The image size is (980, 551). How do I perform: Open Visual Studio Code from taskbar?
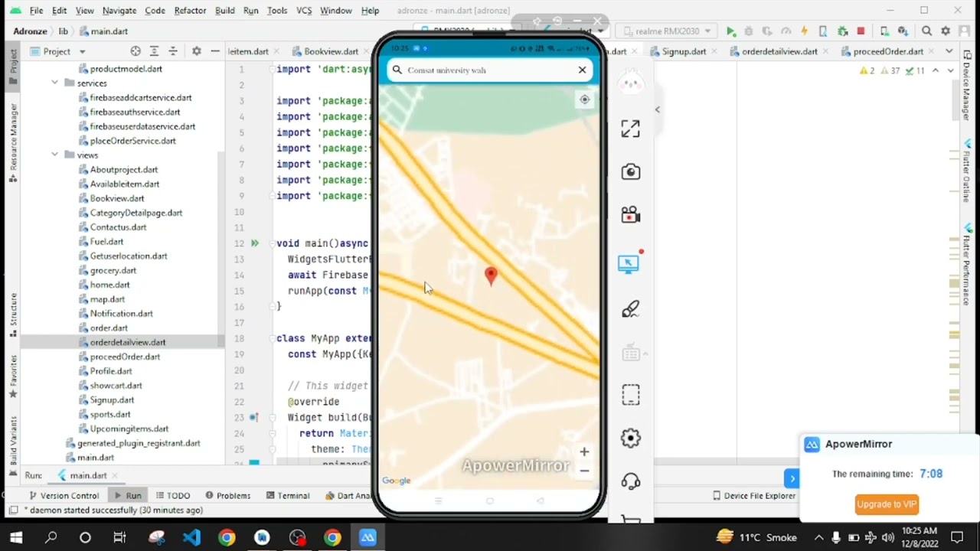191,537
